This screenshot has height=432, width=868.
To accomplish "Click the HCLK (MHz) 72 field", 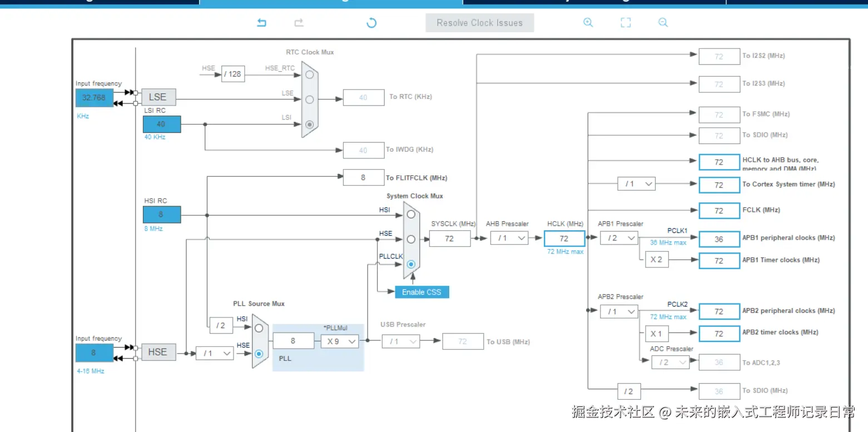I will coord(564,239).
